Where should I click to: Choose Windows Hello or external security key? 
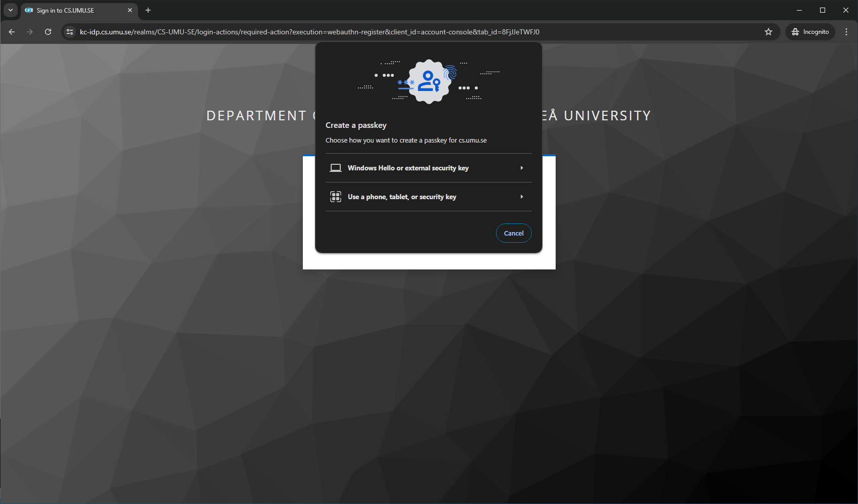coord(408,168)
